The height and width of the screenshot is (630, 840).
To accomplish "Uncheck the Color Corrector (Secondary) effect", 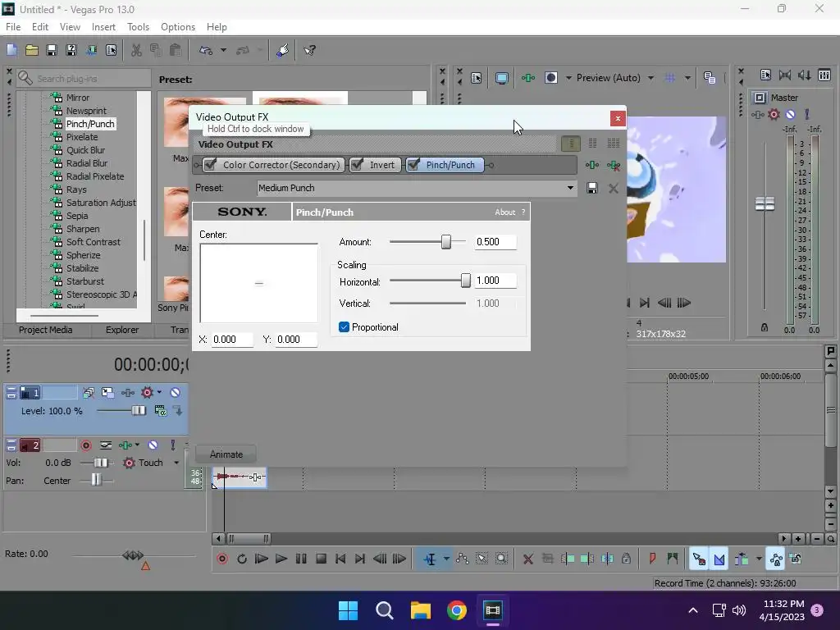I will click(211, 164).
